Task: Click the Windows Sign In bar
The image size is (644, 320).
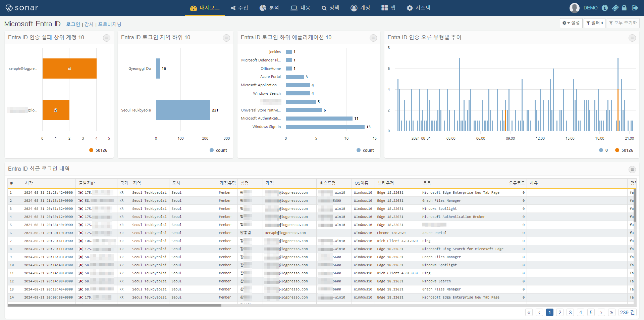Action: click(325, 127)
